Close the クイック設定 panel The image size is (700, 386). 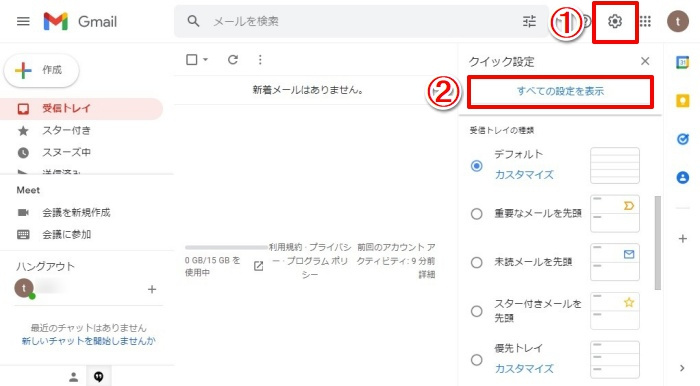coord(645,61)
